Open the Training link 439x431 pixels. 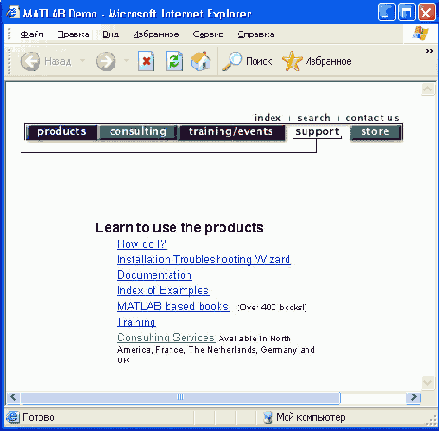click(x=136, y=322)
